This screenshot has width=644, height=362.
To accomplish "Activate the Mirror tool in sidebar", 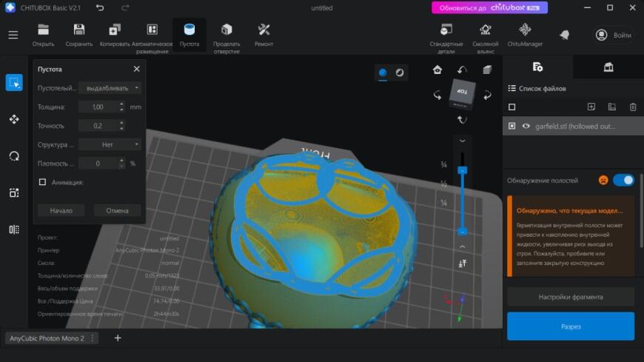I will click(x=14, y=229).
